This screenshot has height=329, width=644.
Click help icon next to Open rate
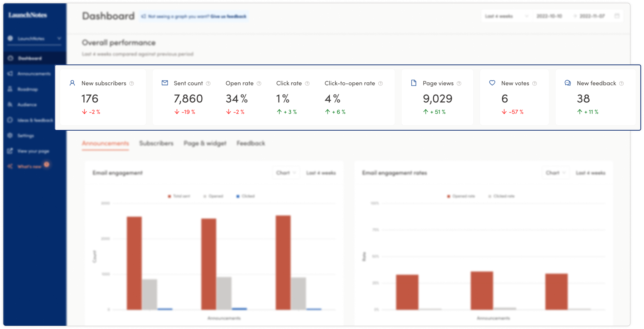pyautogui.click(x=259, y=83)
